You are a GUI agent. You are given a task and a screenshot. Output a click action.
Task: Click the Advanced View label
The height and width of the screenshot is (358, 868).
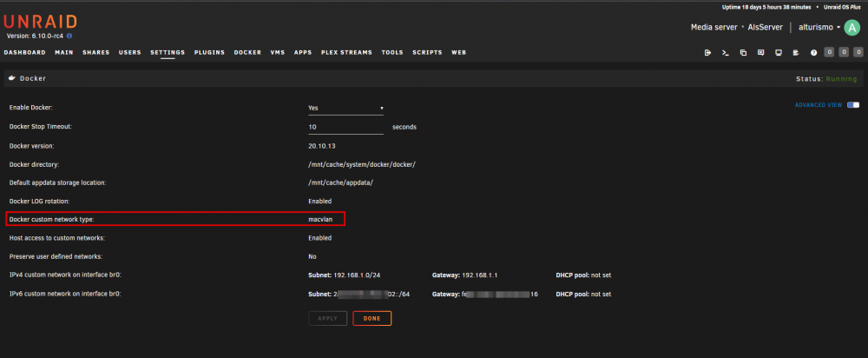pos(819,105)
